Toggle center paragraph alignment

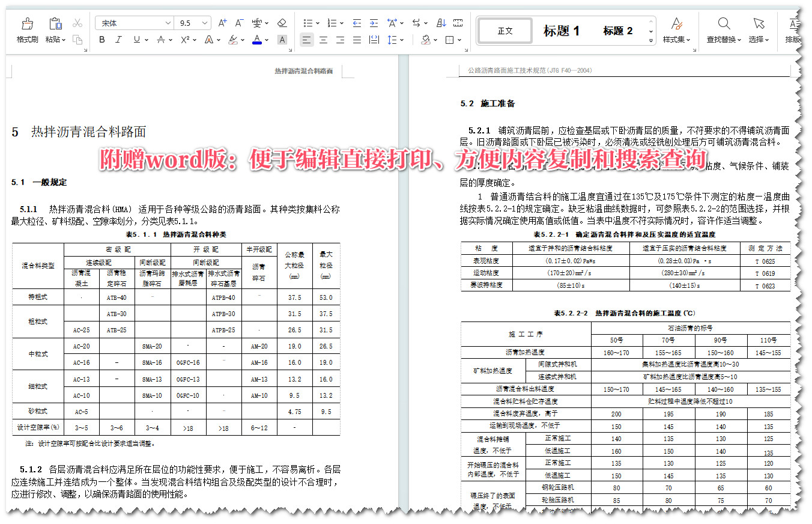tap(323, 40)
